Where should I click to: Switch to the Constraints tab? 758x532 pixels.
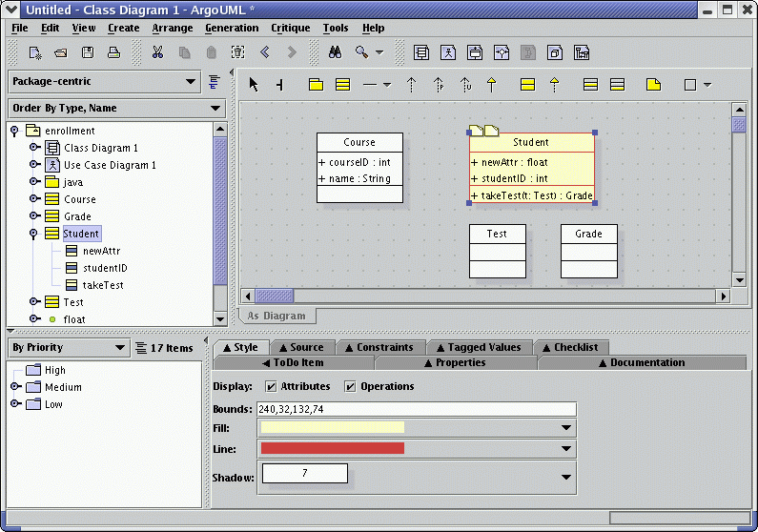(x=380, y=347)
